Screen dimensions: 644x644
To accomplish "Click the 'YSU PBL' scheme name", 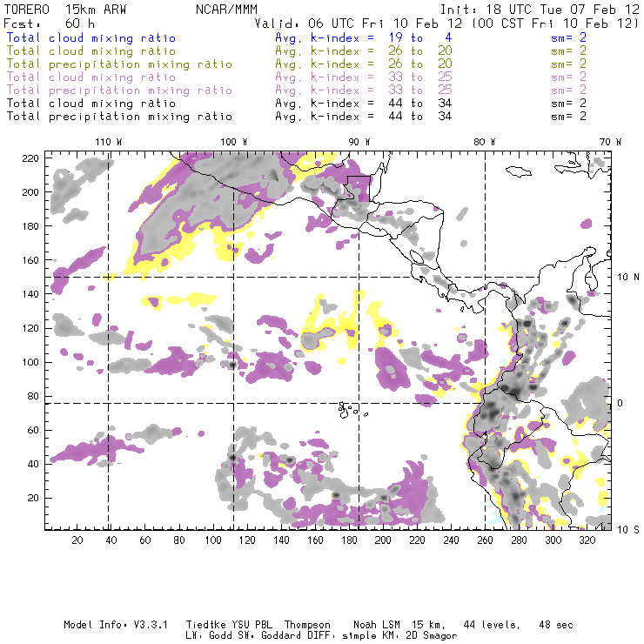I will tap(252, 625).
